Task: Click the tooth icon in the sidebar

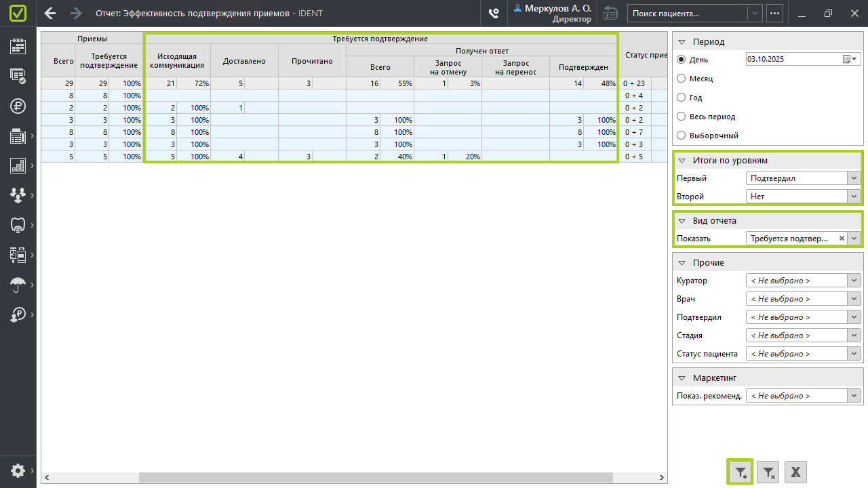Action: coord(18,224)
